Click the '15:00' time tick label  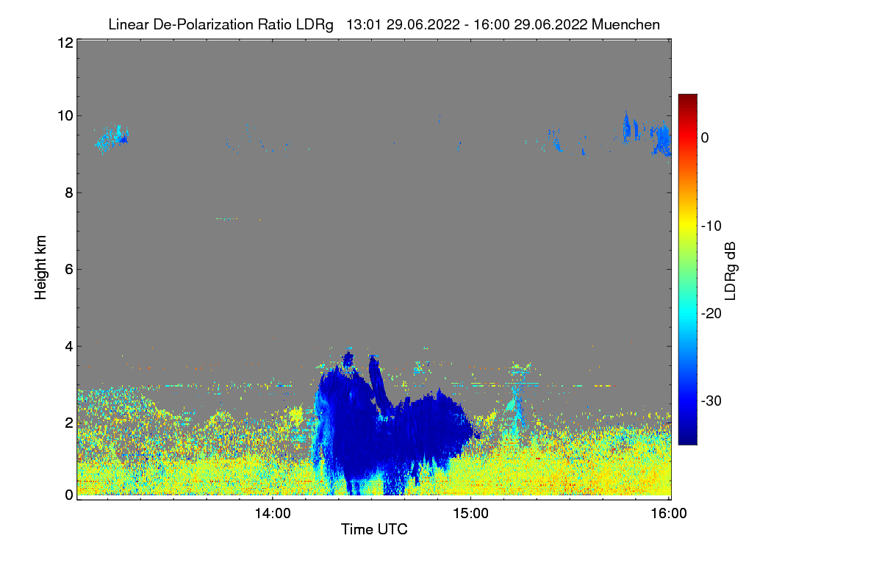click(470, 514)
